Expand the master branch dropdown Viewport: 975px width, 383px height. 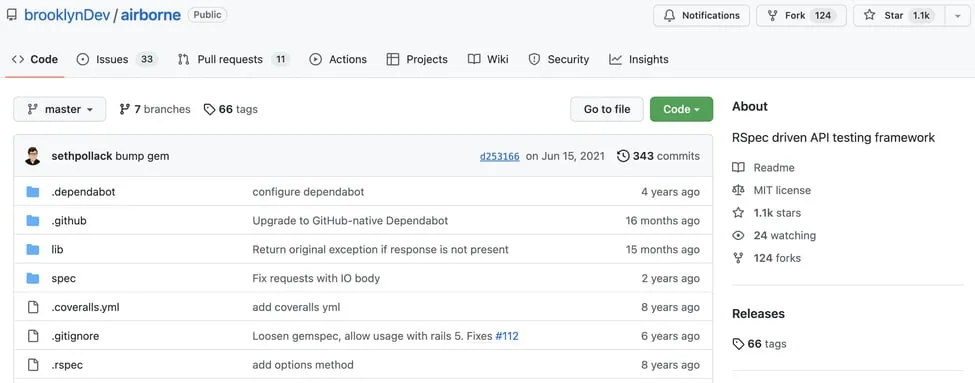(x=60, y=109)
